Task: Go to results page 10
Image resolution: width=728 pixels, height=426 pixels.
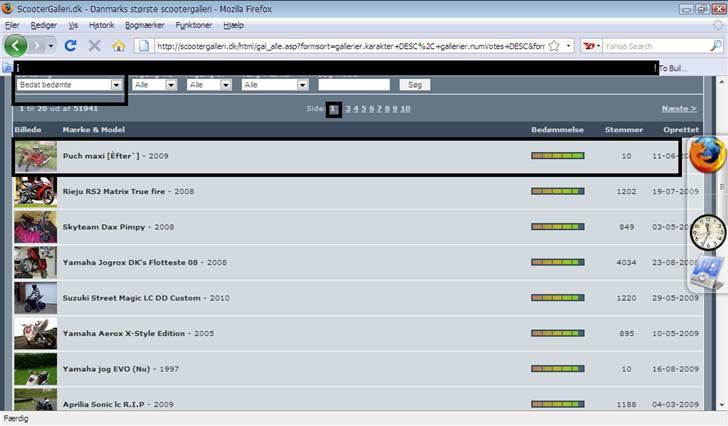Action: coord(405,109)
